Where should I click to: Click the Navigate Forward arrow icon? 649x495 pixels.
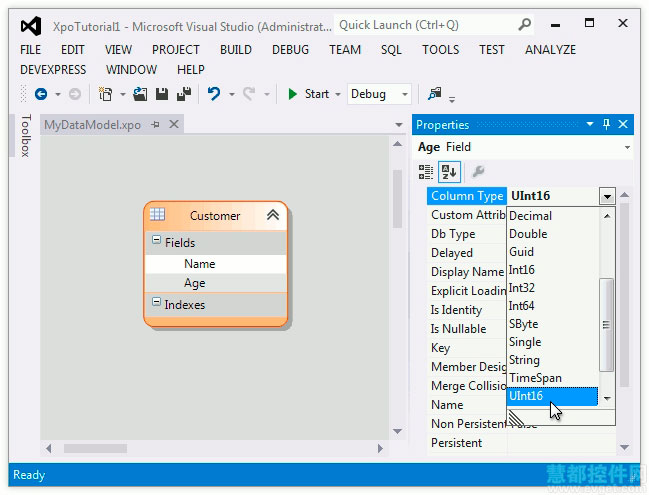(x=75, y=94)
